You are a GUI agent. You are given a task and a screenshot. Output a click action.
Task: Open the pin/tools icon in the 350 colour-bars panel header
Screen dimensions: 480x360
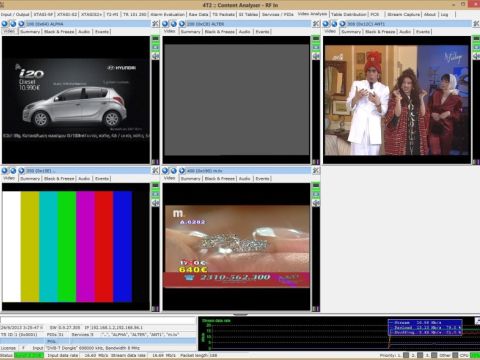coord(155,171)
